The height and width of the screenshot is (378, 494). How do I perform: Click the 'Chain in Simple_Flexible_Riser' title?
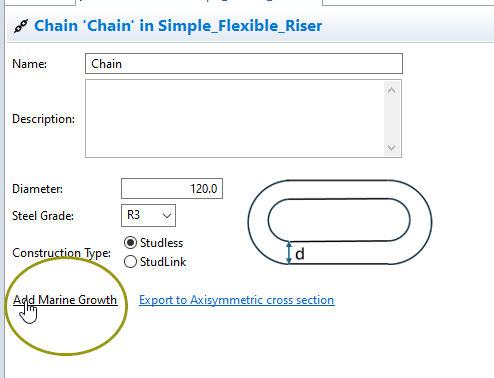[178, 26]
